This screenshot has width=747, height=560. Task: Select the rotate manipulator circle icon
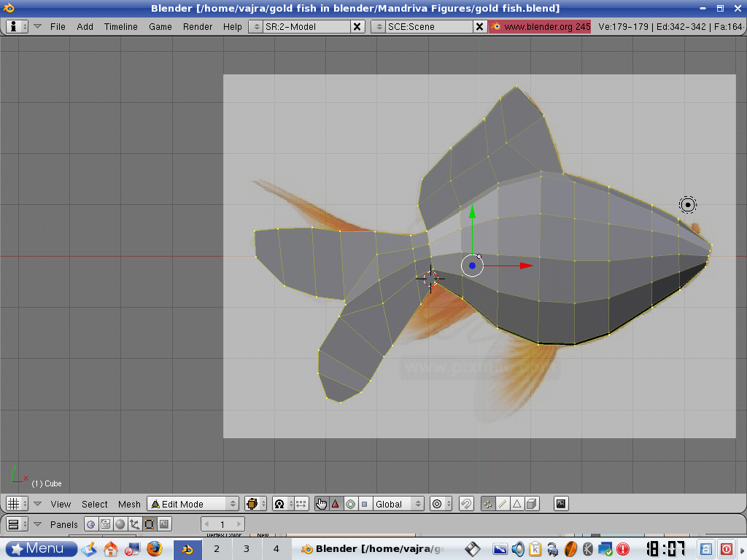click(x=350, y=504)
